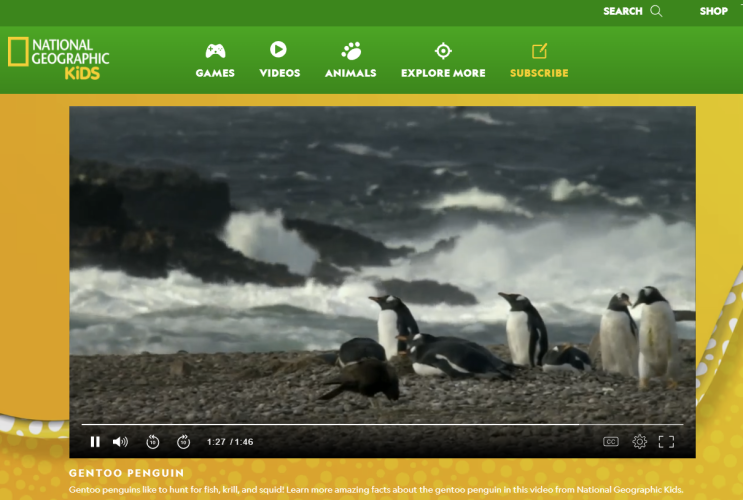743x500 pixels.
Task: Open the VIDEOS menu
Action: [280, 73]
